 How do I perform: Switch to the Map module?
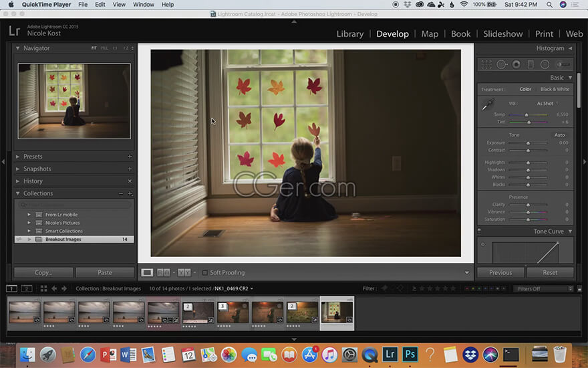[x=430, y=34]
